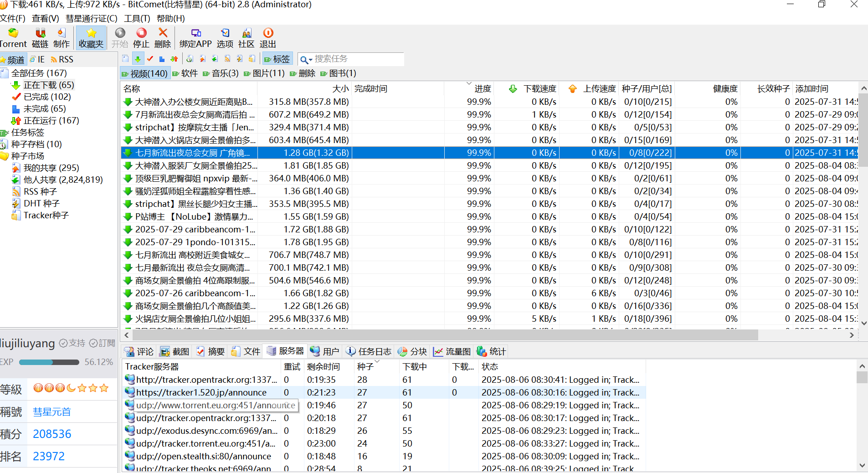The image size is (868, 473).
Task: Click the Exit (退出) power icon
Action: pos(268,37)
